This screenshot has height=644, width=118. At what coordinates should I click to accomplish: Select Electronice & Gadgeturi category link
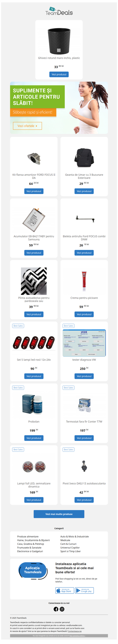coord(30,551)
